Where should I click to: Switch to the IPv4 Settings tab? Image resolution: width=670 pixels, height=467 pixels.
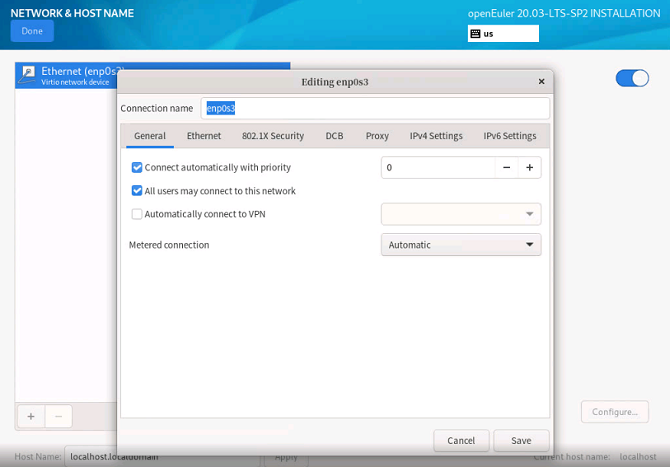click(x=435, y=136)
